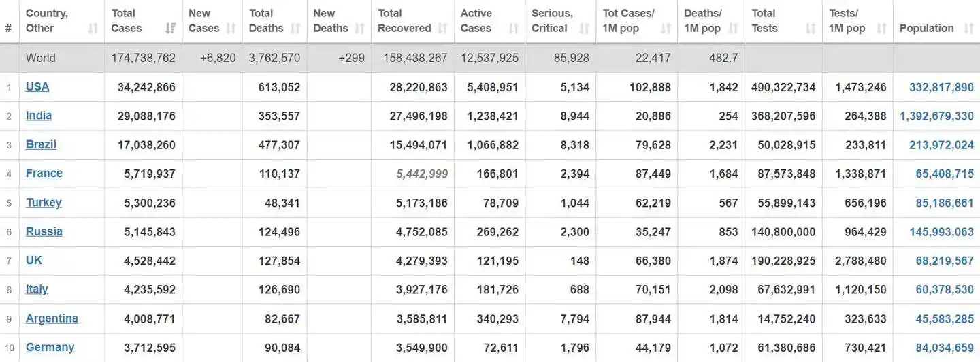The image size is (980, 362).
Task: Sort table by New Deaths arrow icon
Action: point(360,29)
